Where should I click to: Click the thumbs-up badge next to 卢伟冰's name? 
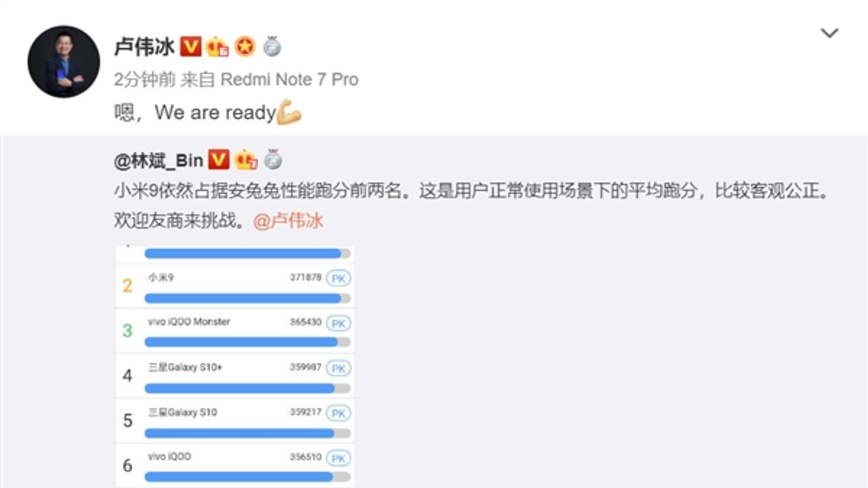pyautogui.click(x=218, y=47)
